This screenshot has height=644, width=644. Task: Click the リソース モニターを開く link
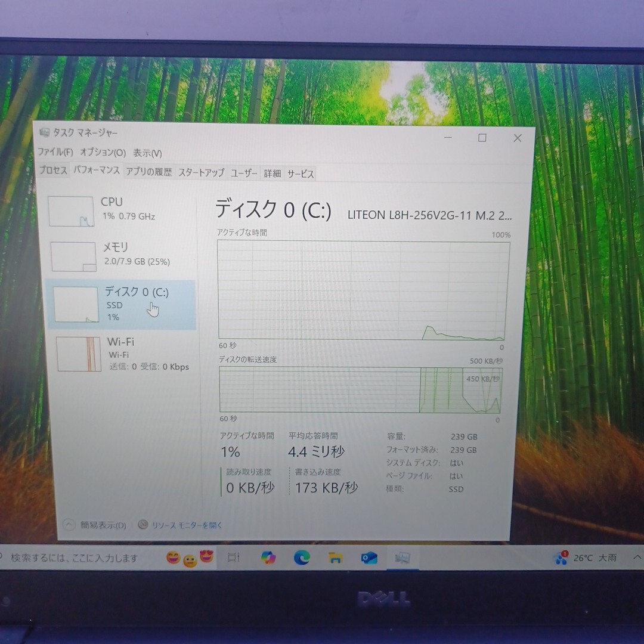coord(187,525)
